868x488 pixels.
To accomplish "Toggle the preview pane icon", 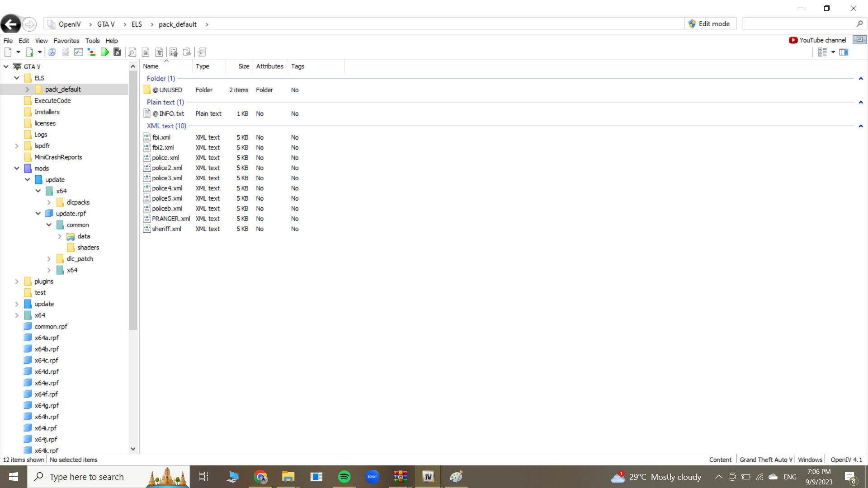I will [x=844, y=52].
